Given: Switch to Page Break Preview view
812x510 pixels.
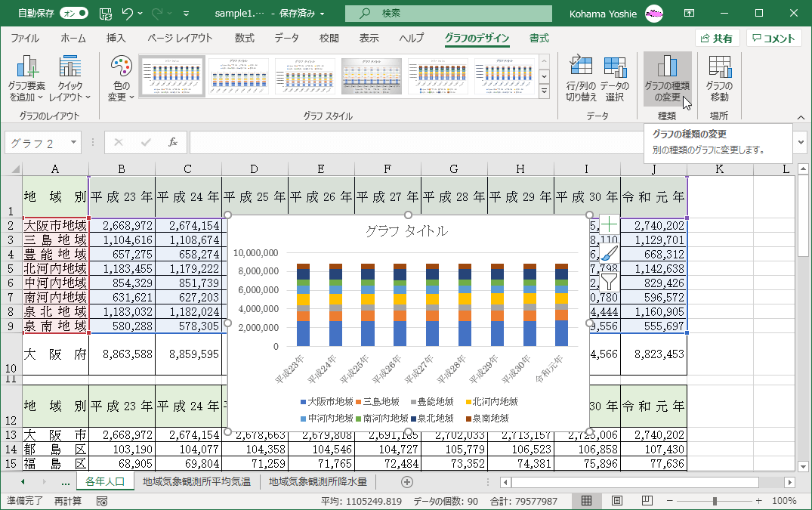Looking at the screenshot, I should pyautogui.click(x=646, y=501).
